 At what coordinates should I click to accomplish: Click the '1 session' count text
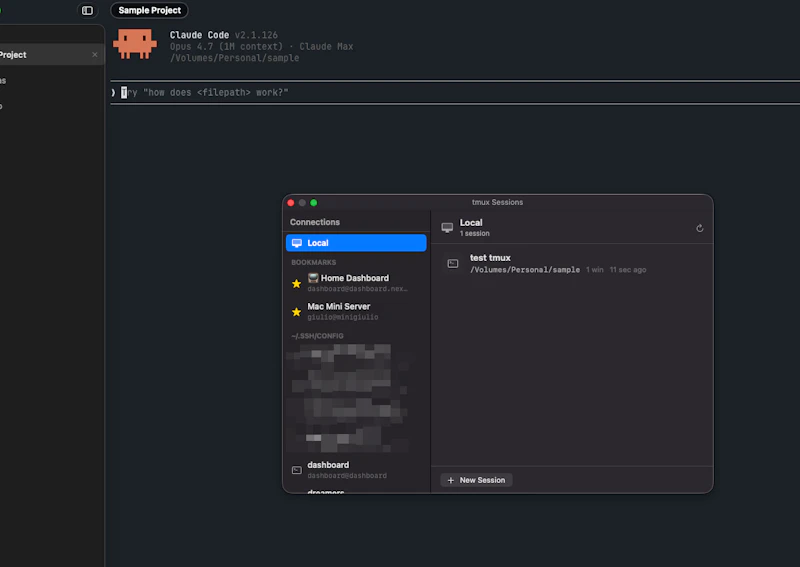click(x=474, y=233)
